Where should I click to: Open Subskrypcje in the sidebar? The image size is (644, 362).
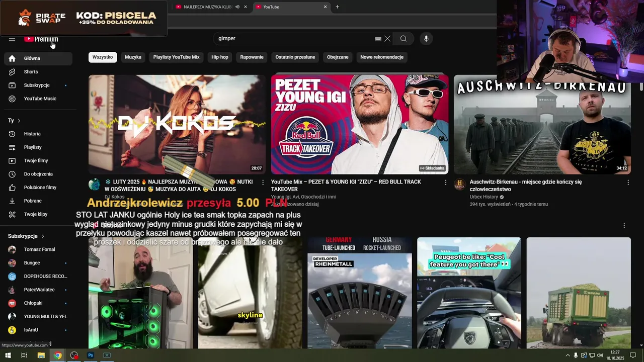38,85
